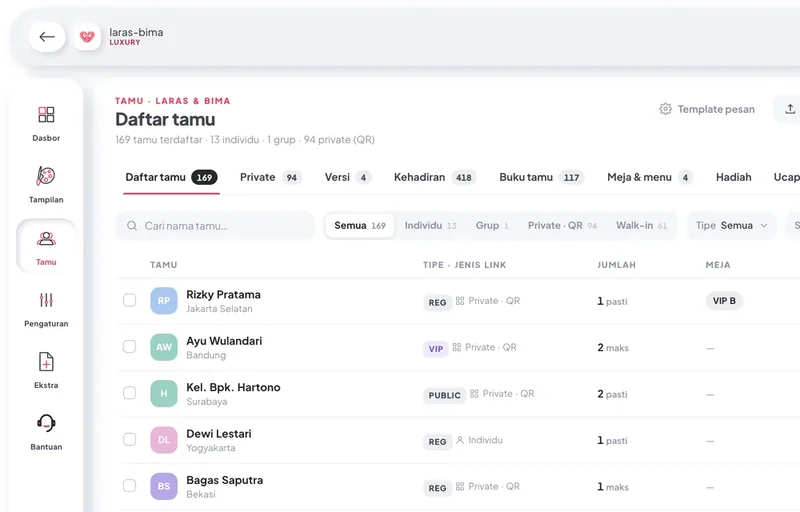800x512 pixels.
Task: Click QR icon in Rizky Pratama row
Action: [x=460, y=301]
